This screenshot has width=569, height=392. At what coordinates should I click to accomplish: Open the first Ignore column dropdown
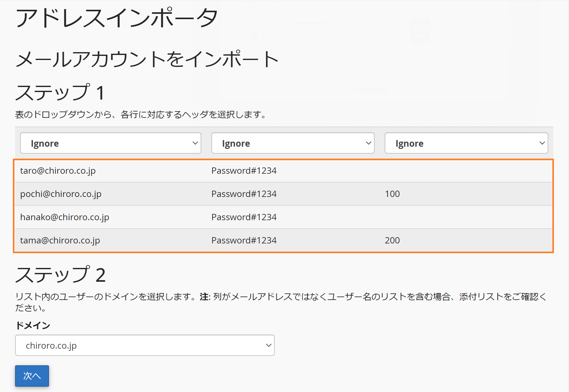point(111,143)
